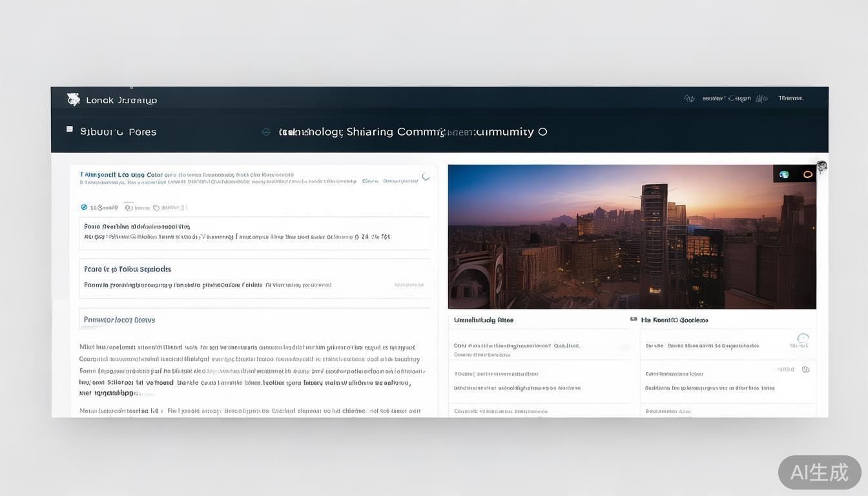This screenshot has width=868, height=496.
Task: Click the diamond icon before Technology Sharing Community
Action: pyautogui.click(x=265, y=132)
